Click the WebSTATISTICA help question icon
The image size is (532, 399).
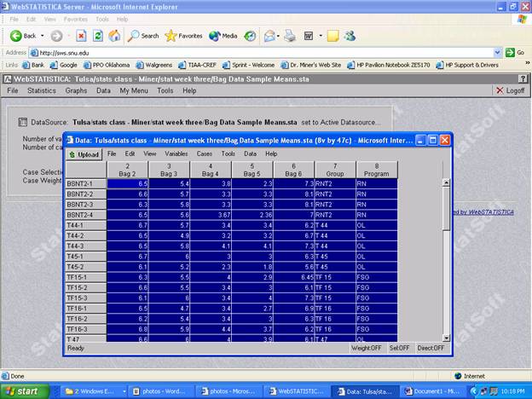(x=523, y=79)
